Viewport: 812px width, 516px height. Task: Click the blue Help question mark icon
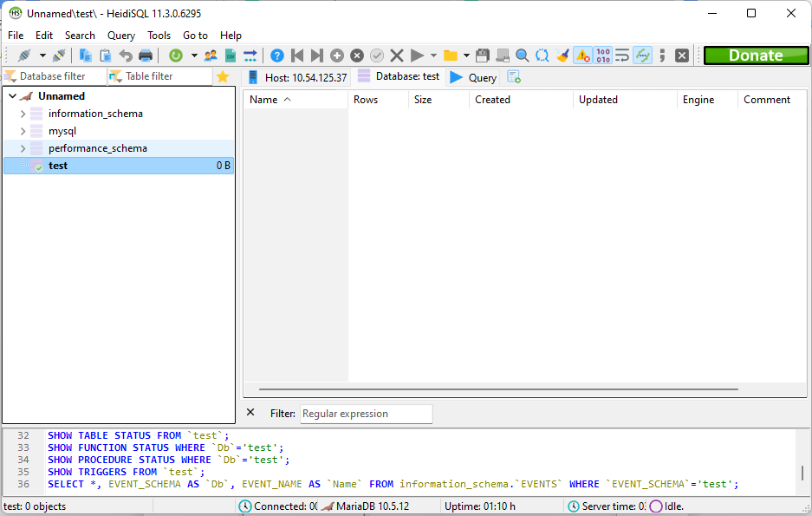pyautogui.click(x=277, y=56)
